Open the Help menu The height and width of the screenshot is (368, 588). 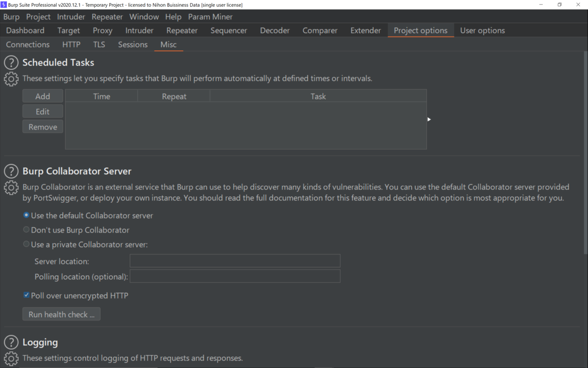[x=173, y=17]
